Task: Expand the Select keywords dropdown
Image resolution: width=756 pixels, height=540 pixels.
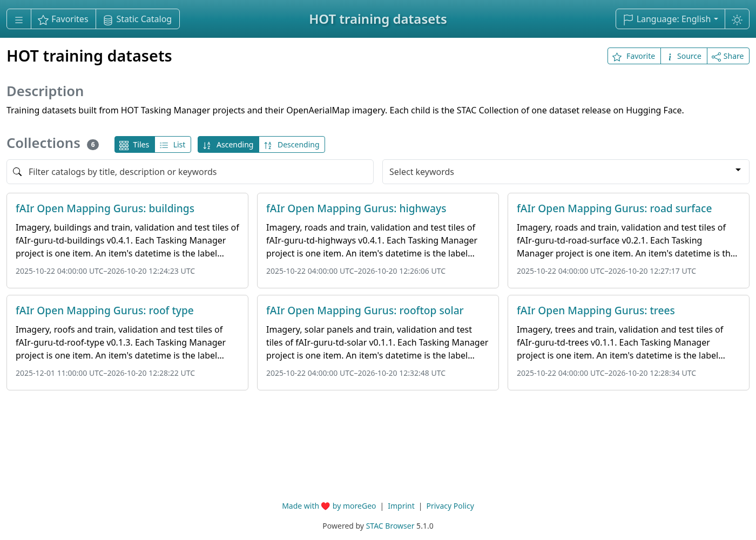Action: pyautogui.click(x=565, y=172)
